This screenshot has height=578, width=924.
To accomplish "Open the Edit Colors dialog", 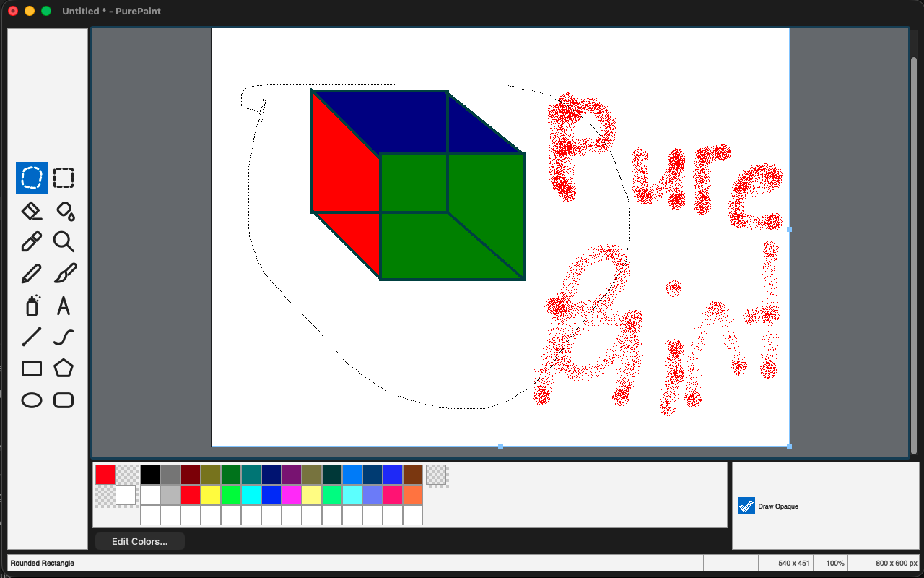I will (140, 541).
